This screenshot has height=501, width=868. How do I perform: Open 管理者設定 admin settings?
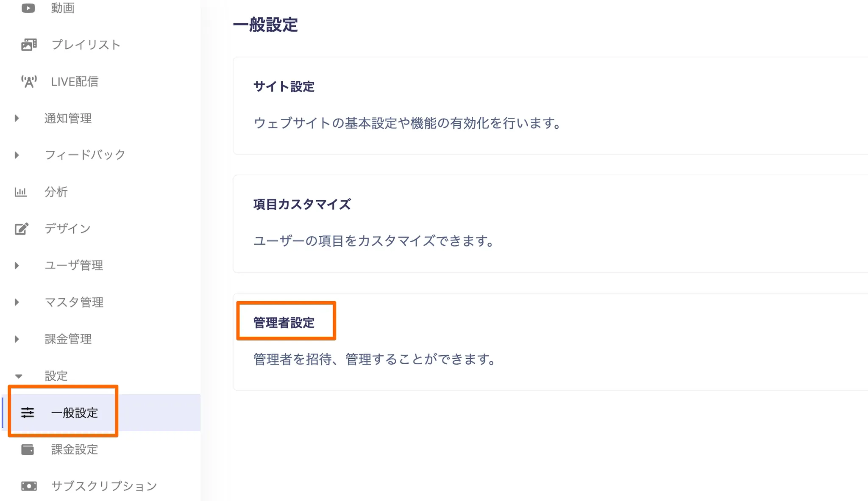(x=284, y=323)
